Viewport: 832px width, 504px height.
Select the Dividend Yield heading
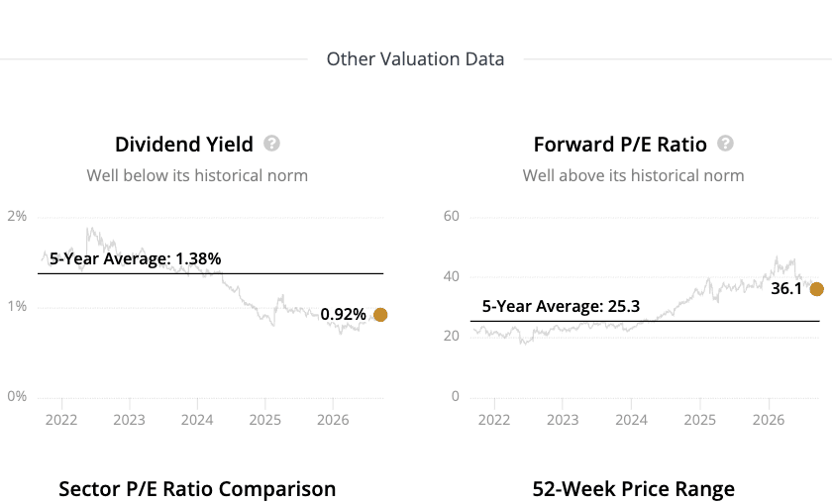tap(184, 145)
